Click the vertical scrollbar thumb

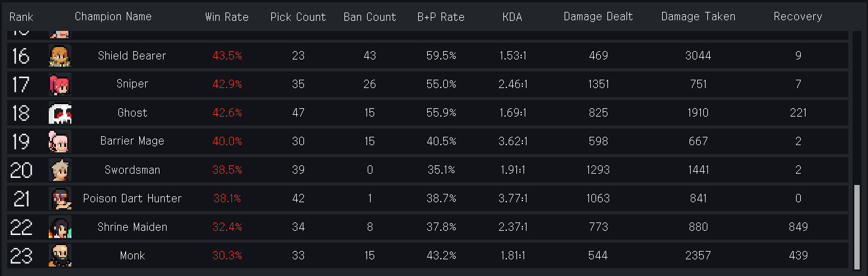click(x=857, y=226)
